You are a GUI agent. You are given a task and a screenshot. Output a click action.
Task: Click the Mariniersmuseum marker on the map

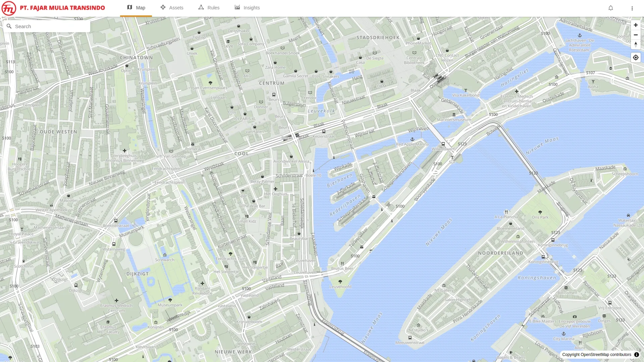point(454,115)
